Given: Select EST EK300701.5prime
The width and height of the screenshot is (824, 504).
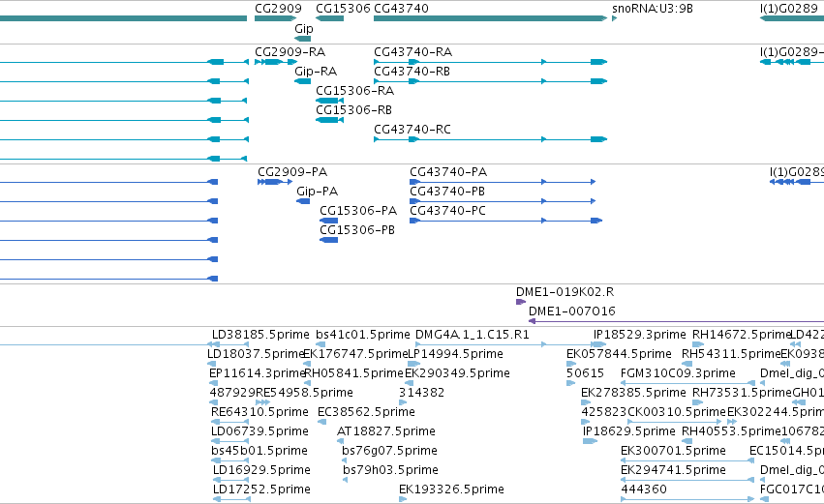Looking at the screenshot, I should 673,452.
